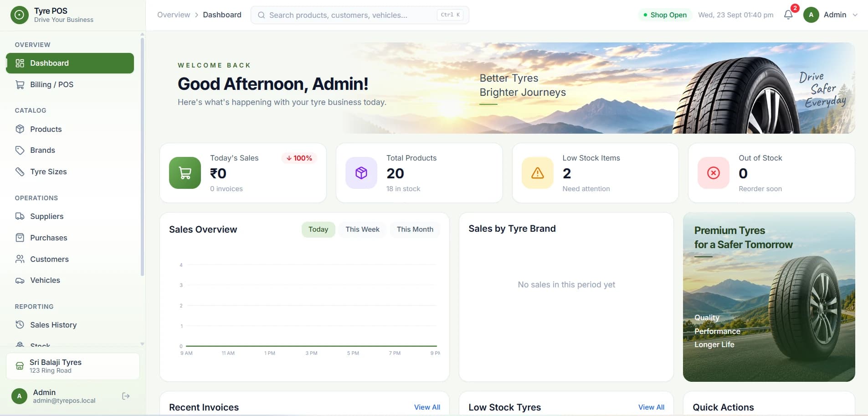
Task: Click the Ctrl K shortcut badge
Action: click(450, 15)
